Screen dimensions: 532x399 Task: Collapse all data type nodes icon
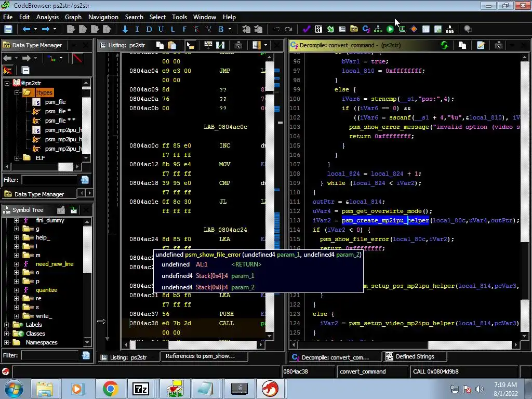25,70
